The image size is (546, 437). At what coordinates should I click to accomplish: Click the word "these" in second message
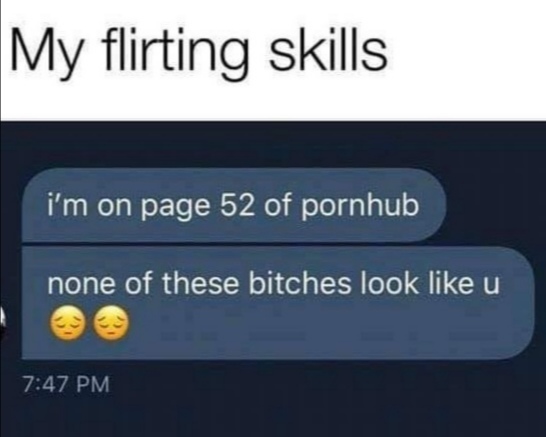pyautogui.click(x=201, y=283)
